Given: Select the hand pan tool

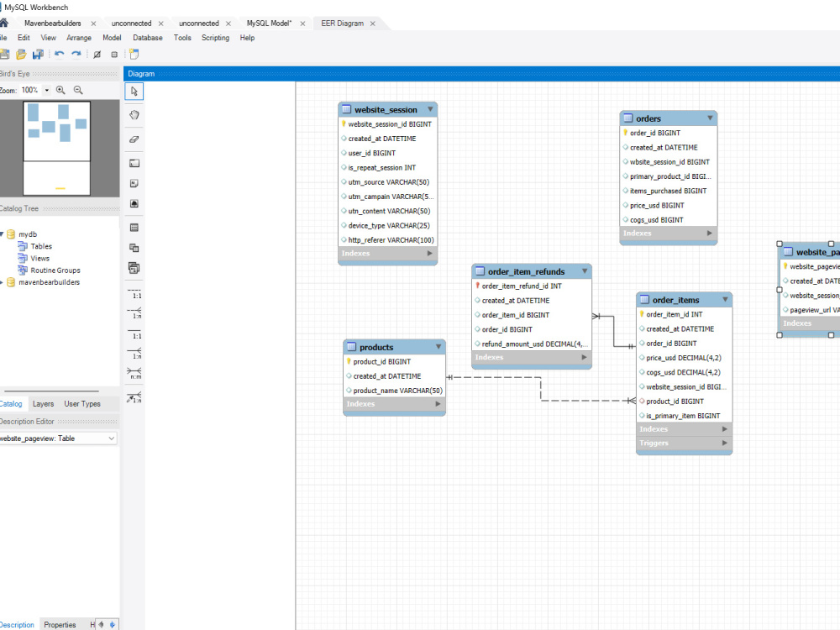Looking at the screenshot, I should pyautogui.click(x=134, y=114).
